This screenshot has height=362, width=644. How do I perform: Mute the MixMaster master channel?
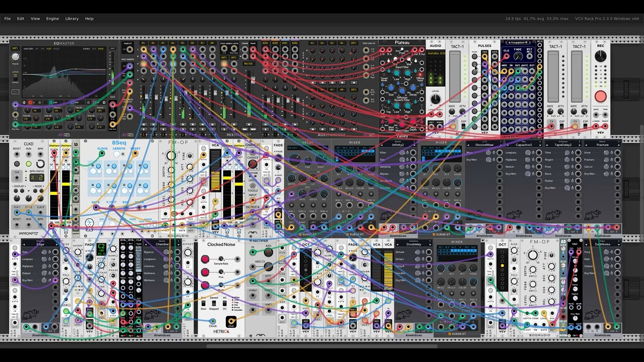(249, 124)
